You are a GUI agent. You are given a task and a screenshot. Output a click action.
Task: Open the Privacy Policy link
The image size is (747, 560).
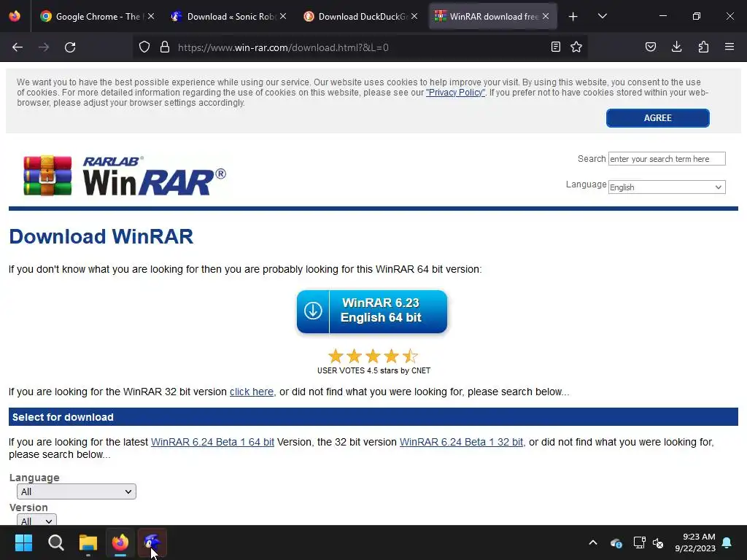click(455, 93)
